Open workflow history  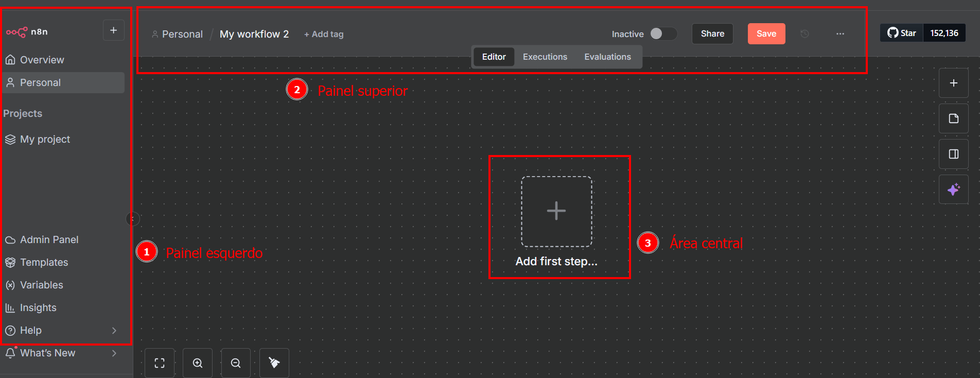805,33
